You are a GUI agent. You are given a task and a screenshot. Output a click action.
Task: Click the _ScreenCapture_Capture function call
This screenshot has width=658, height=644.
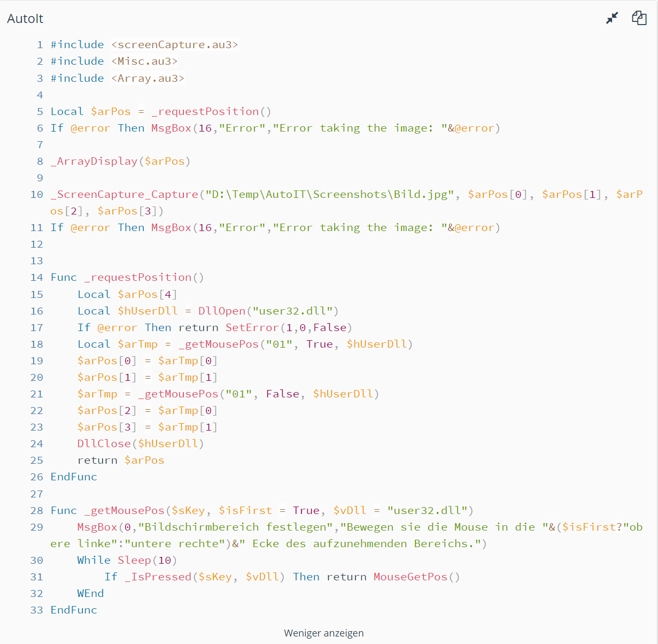coord(124,194)
